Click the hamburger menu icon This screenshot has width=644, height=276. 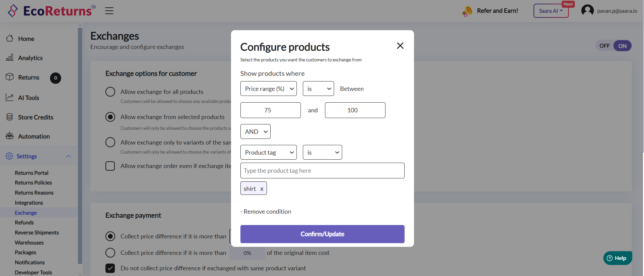(109, 11)
